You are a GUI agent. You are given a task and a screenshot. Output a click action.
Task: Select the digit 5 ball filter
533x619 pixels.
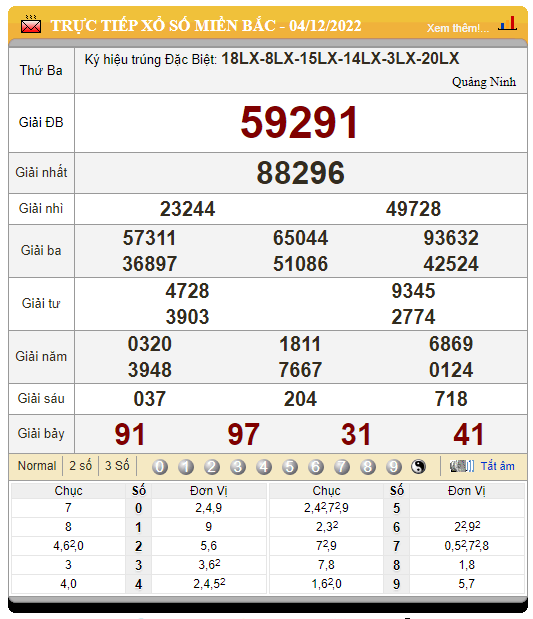[x=290, y=467]
